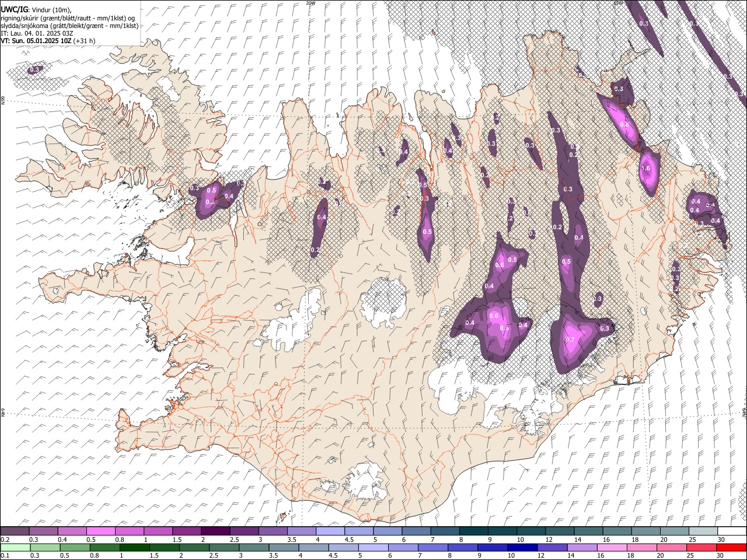This screenshot has width=747, height=560.
Task: Click the 'rigning/skúrir' legend description line
Action: point(68,18)
